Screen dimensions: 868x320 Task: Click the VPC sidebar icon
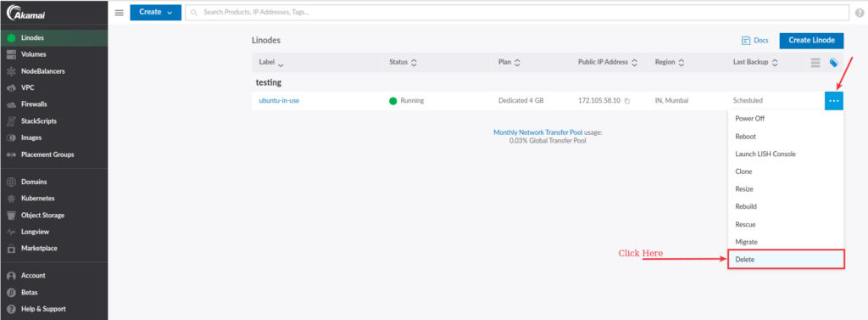coord(11,87)
